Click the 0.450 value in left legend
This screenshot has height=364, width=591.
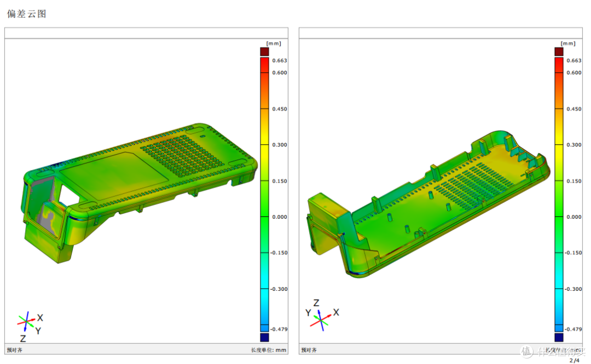(279, 109)
